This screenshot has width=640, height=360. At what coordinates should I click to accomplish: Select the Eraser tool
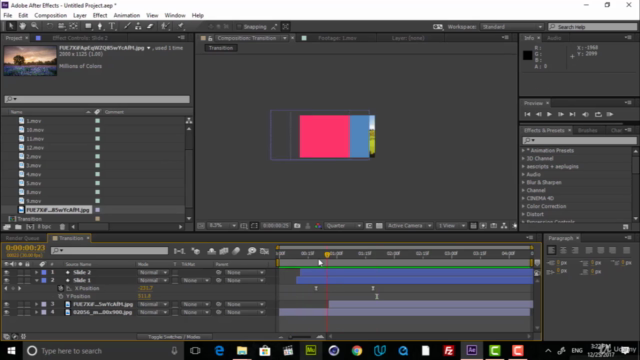point(150,27)
